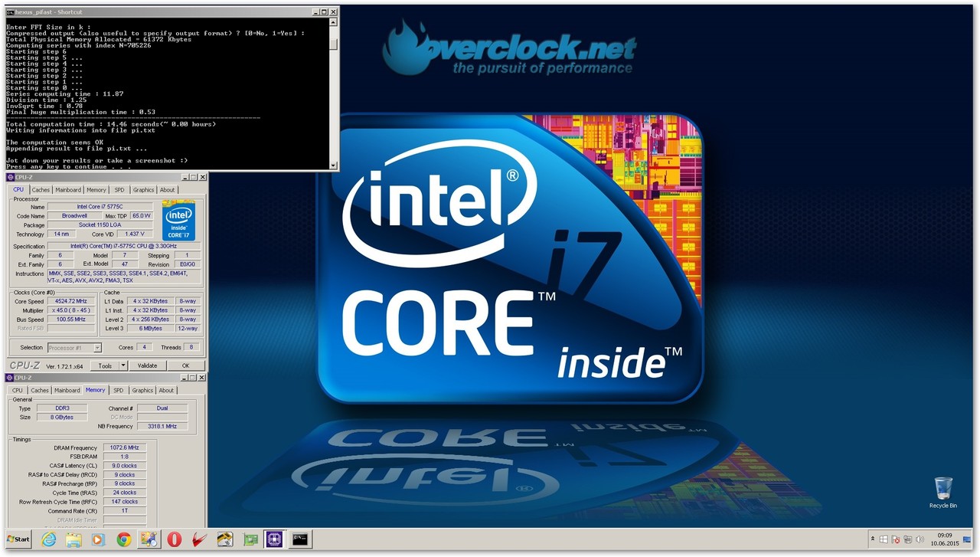Launch Internet Explorer from the taskbar

tap(48, 539)
